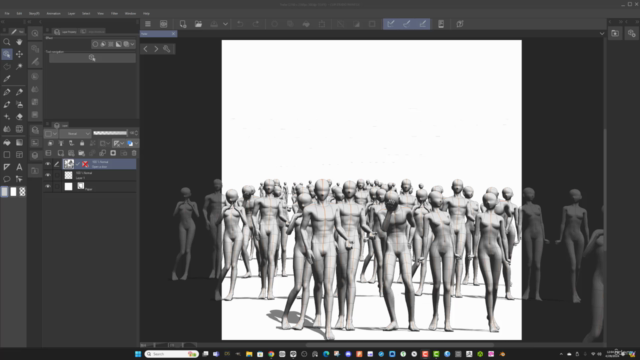Click the Undo toolbar icon
The width and height of the screenshot is (640, 360).
tap(240, 24)
